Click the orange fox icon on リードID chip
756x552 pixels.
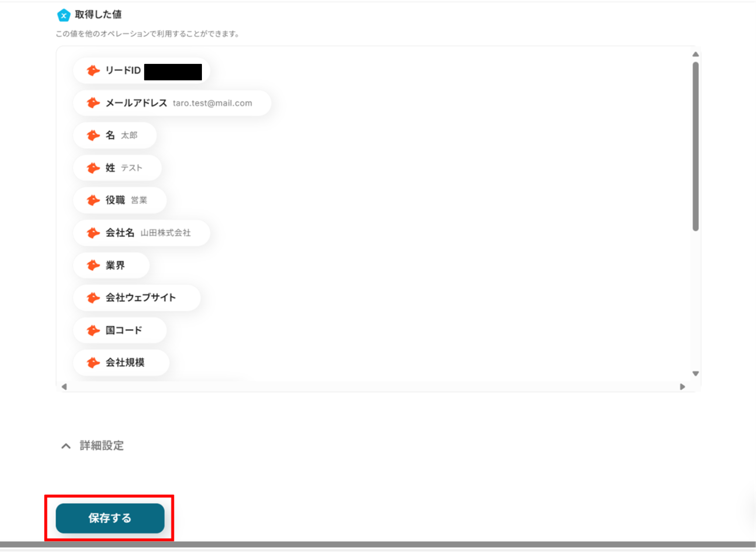point(93,70)
